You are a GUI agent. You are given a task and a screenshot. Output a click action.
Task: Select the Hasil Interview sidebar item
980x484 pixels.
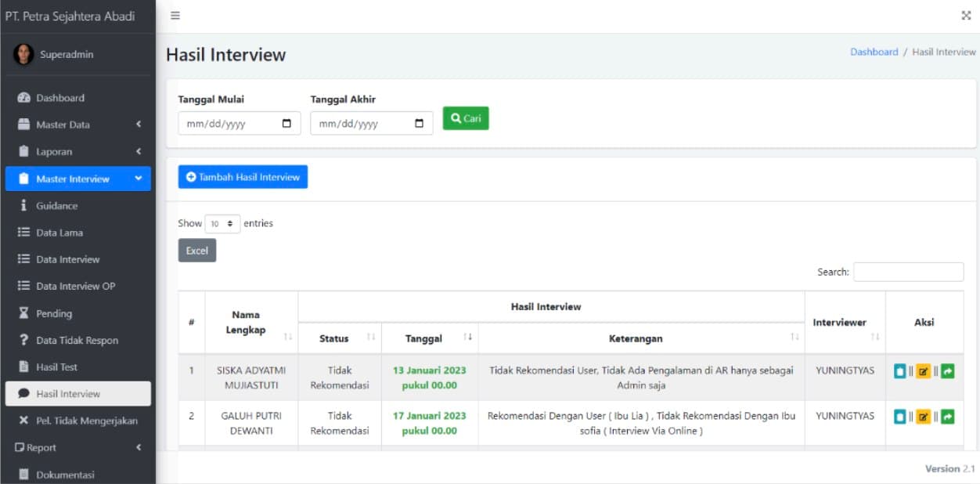tap(78, 394)
